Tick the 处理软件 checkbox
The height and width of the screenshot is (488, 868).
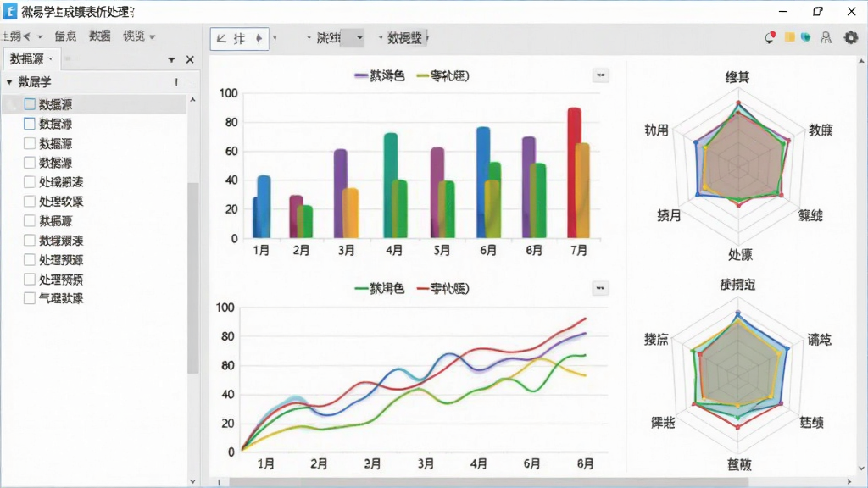[30, 201]
